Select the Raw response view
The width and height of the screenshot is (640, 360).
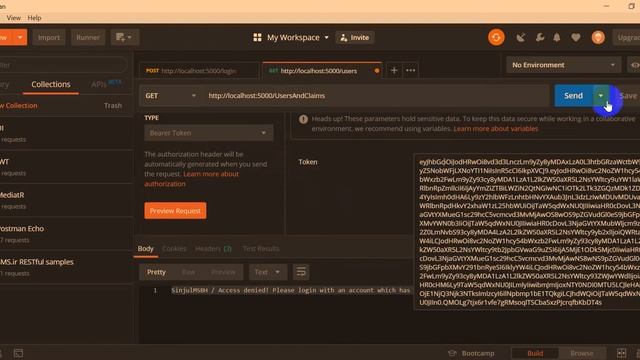coord(188,272)
